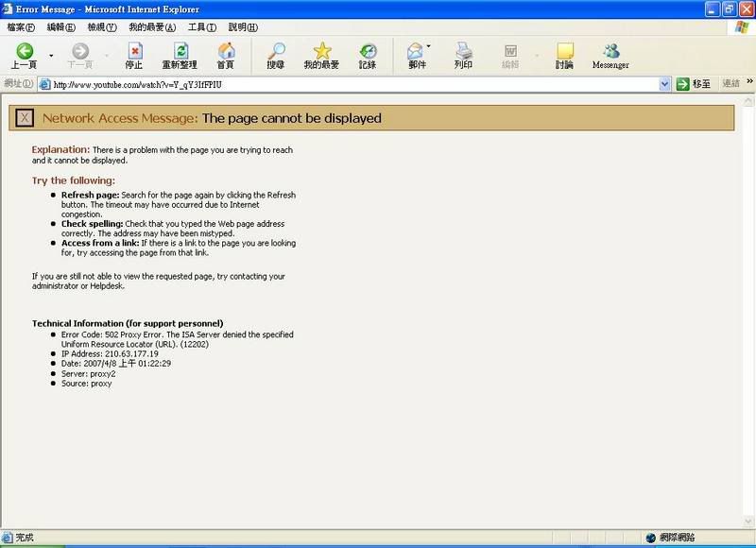756x548 pixels.
Task: Open the 搜尋 search pane icon
Action: tap(276, 56)
